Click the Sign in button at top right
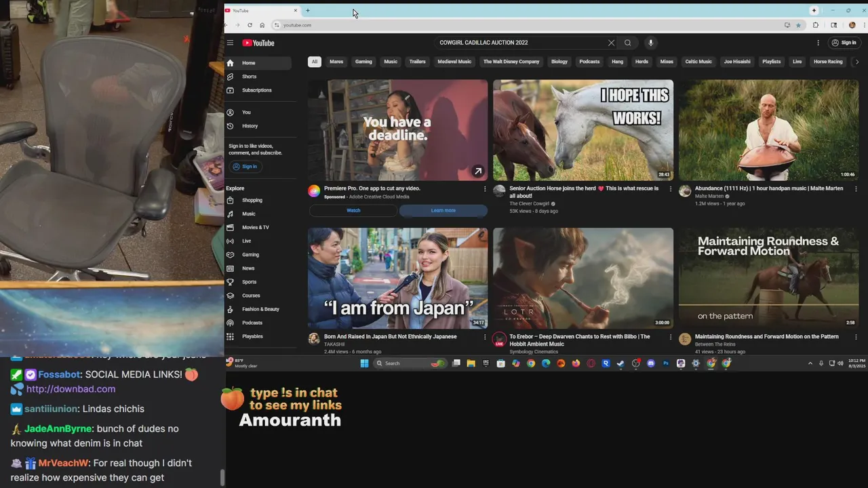 click(844, 43)
